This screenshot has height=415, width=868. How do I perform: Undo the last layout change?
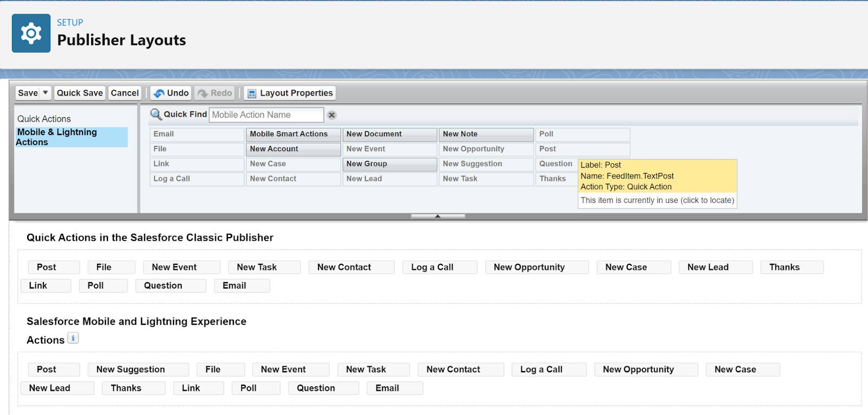pyautogui.click(x=171, y=93)
